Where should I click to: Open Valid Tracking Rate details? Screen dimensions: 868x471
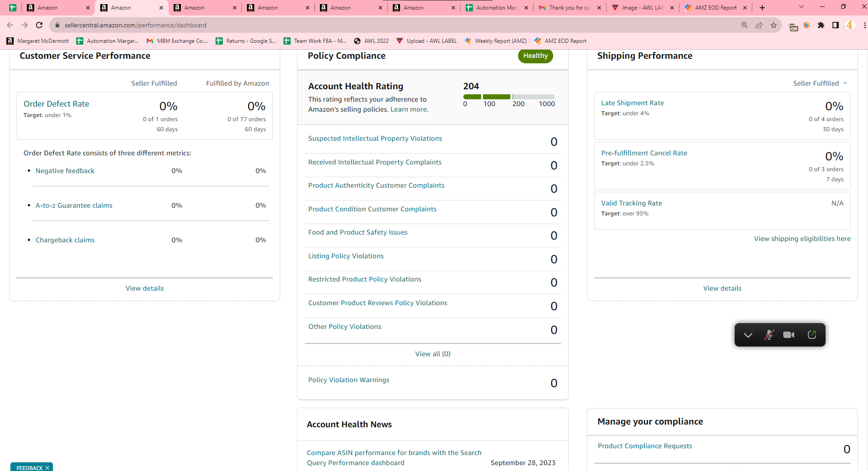pos(632,203)
